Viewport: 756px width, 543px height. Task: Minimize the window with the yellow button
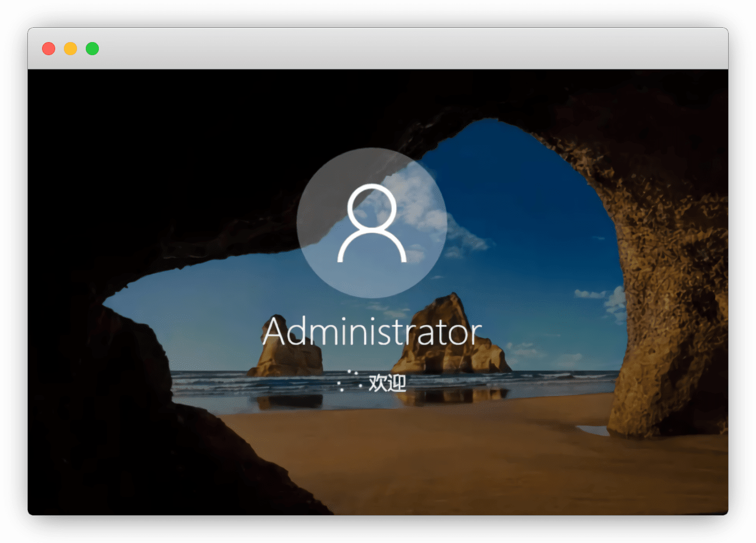coord(70,49)
